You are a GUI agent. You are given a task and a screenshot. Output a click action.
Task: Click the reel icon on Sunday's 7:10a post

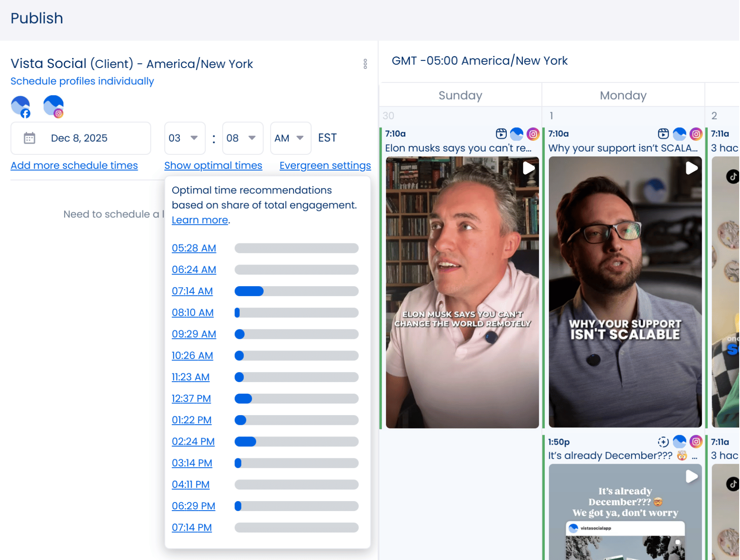pos(501,134)
